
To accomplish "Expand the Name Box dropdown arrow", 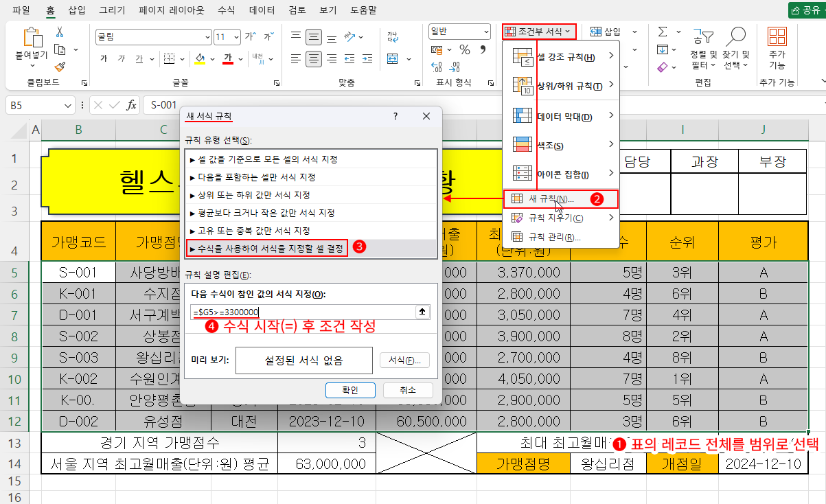I will 68,105.
